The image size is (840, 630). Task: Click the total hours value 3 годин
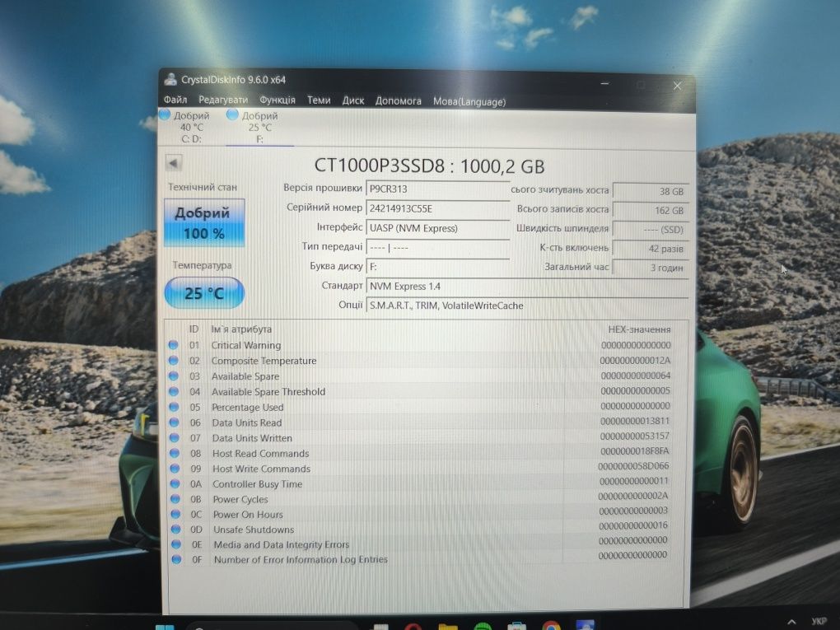tap(651, 268)
